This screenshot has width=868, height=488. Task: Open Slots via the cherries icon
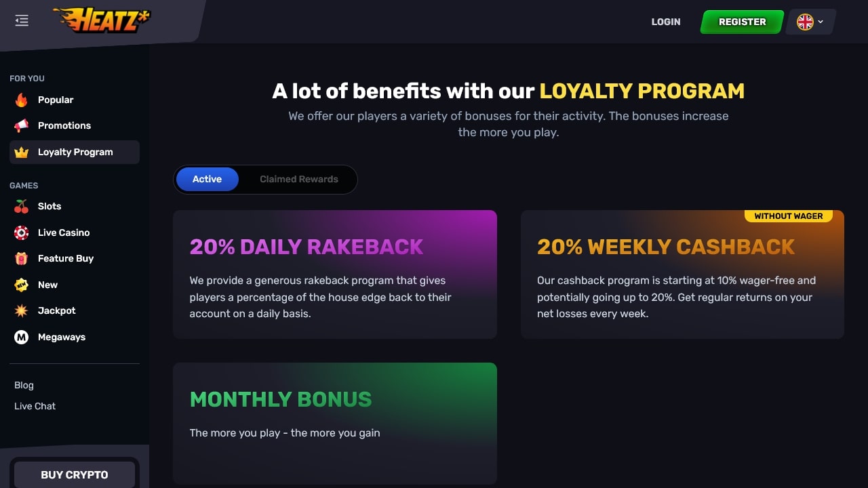tap(22, 206)
